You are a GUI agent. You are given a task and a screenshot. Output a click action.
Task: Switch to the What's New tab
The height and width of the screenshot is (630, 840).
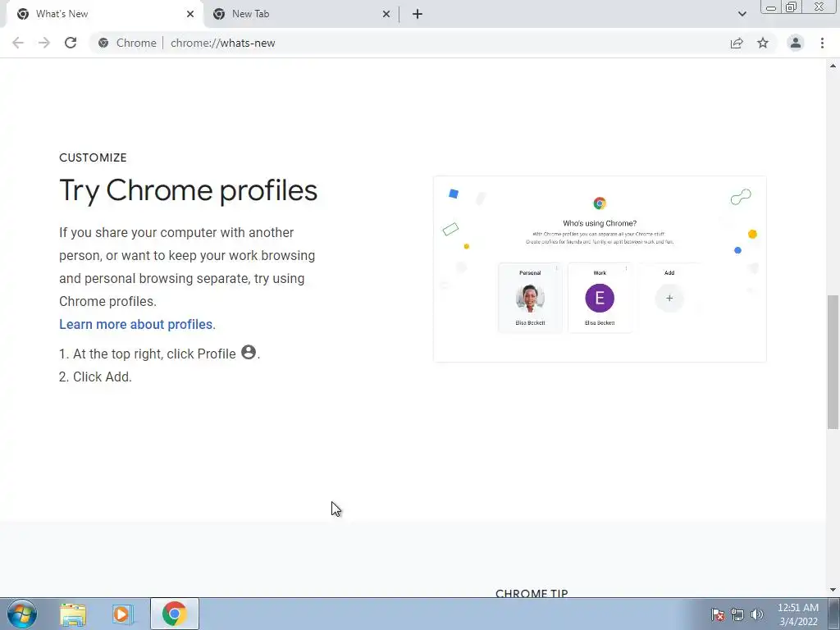point(104,14)
